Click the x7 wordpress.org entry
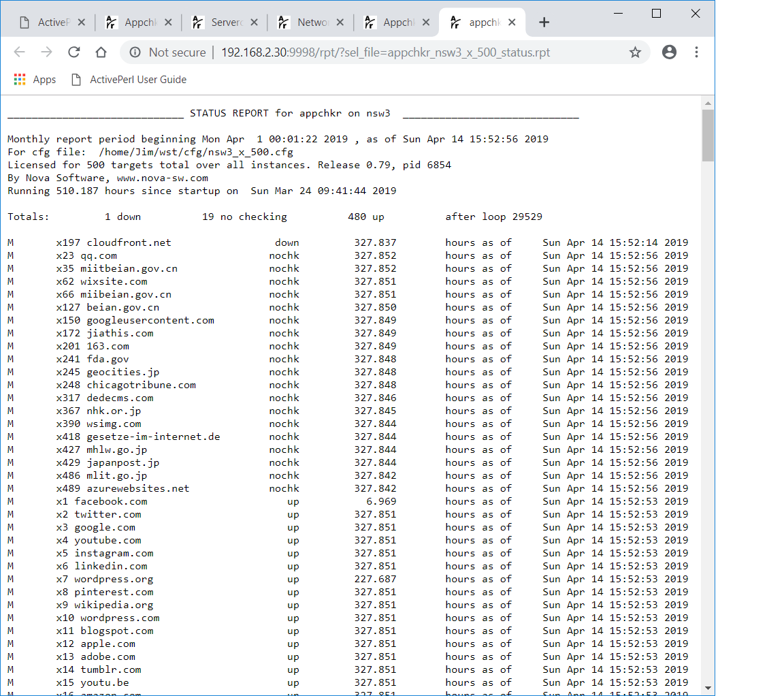784x696 pixels. pos(105,580)
